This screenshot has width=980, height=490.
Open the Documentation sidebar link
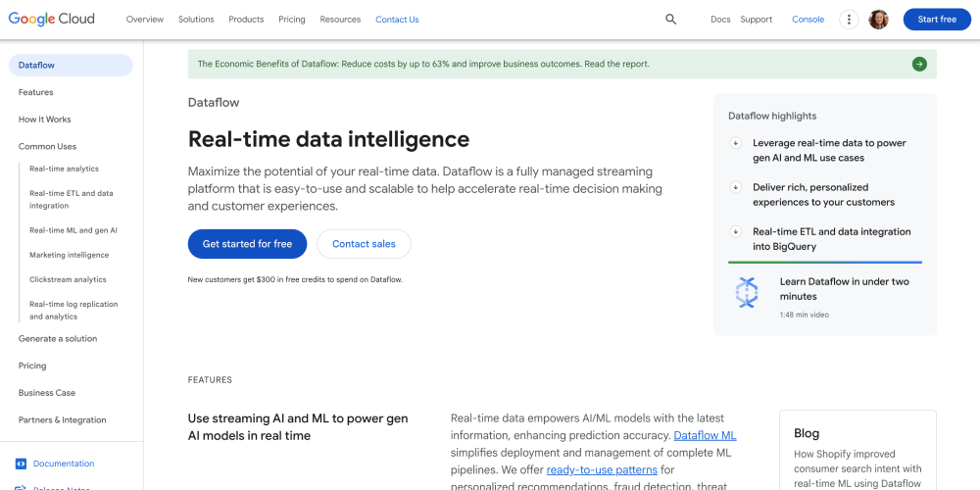tap(64, 464)
